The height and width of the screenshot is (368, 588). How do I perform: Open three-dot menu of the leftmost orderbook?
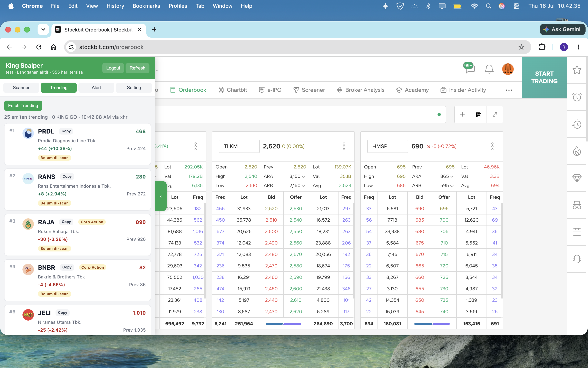195,146
